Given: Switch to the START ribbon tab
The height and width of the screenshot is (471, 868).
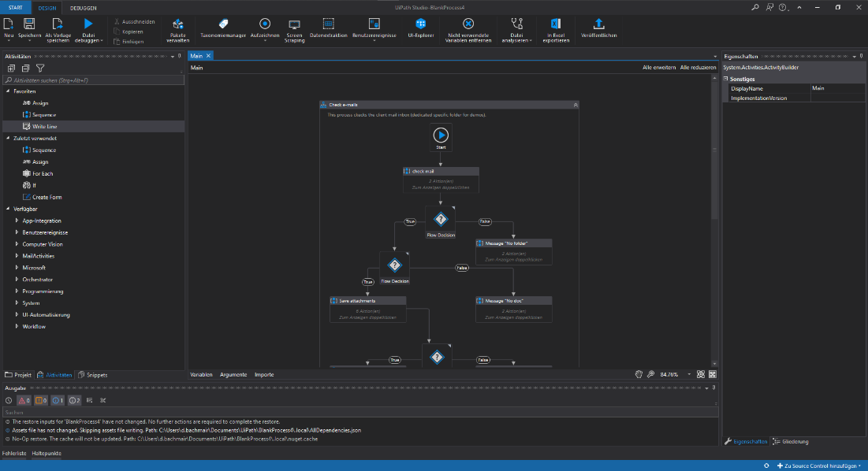Looking at the screenshot, I should (16, 8).
